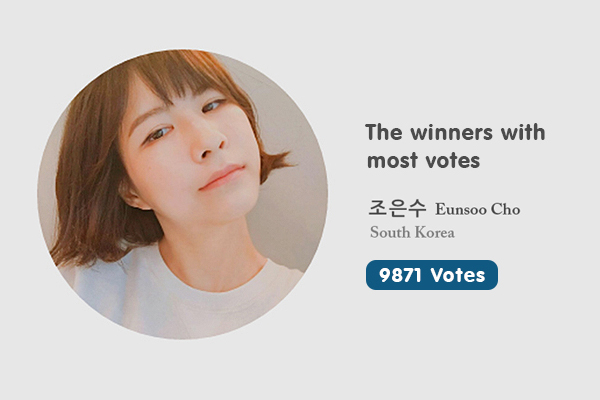Viewport: 600px width, 400px height.
Task: Click the surname Cho
Action: (505, 209)
